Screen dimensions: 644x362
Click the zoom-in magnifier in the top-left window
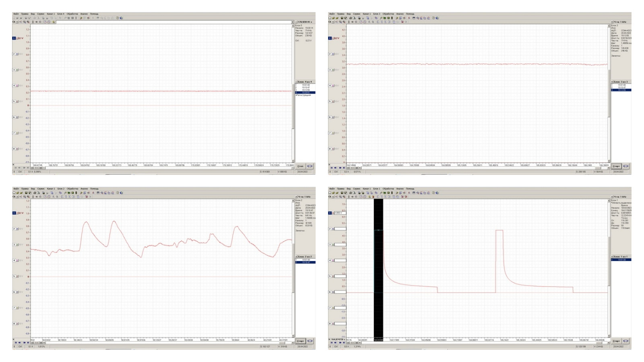click(24, 22)
